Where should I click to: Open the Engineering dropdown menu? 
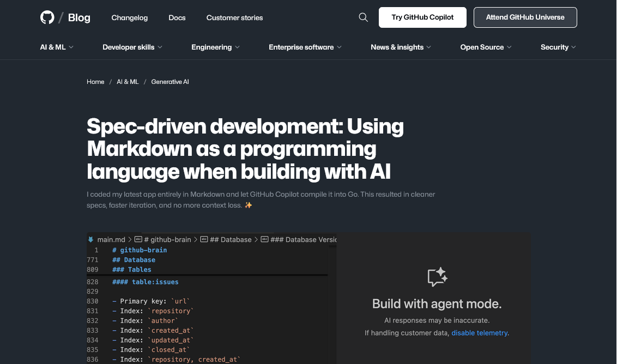(215, 47)
